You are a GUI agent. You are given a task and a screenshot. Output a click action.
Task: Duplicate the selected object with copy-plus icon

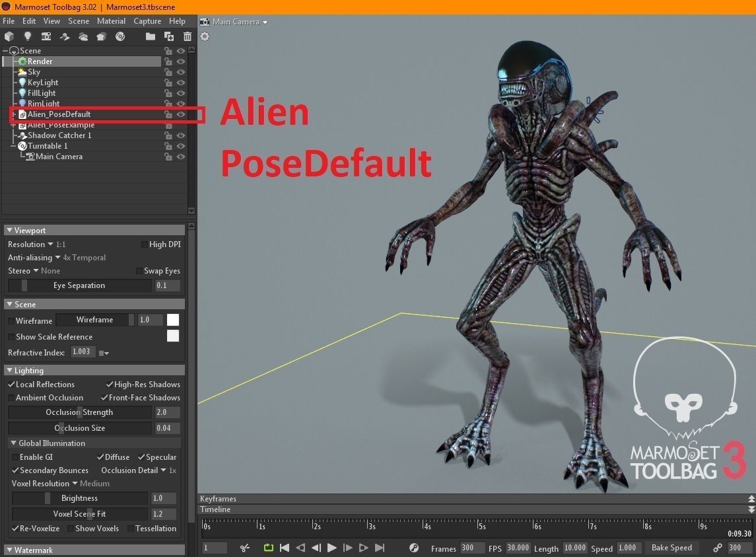(x=169, y=36)
